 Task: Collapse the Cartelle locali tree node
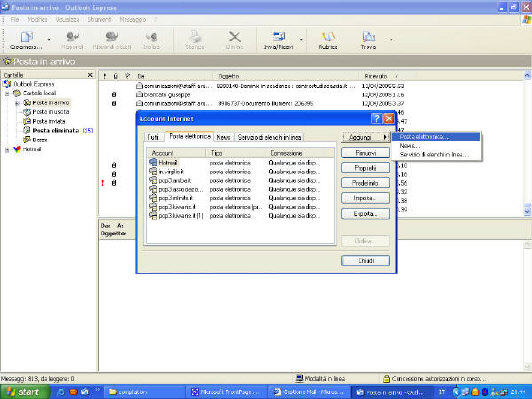[7, 93]
